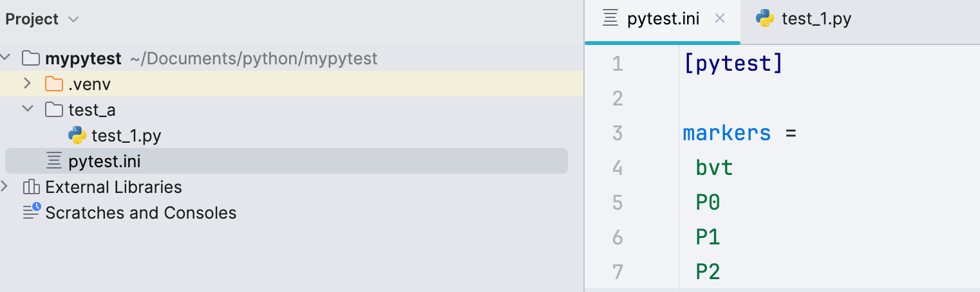980x292 pixels.
Task: Click the orange .venv folder icon
Action: (54, 84)
